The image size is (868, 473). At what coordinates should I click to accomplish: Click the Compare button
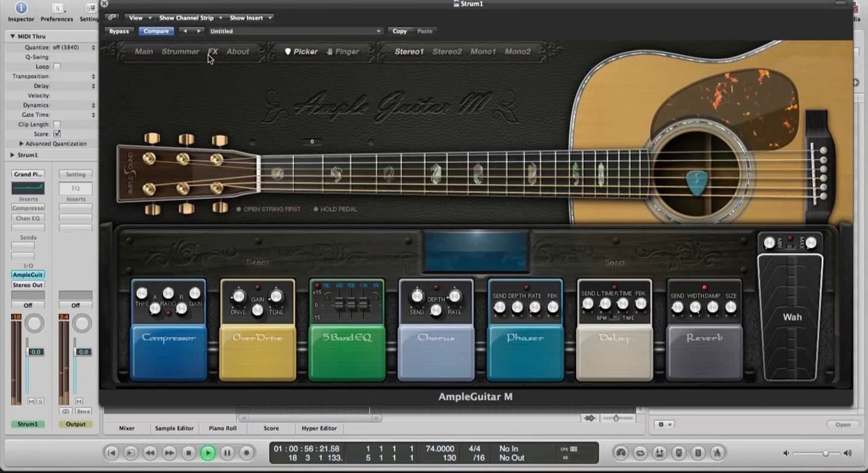tap(156, 31)
